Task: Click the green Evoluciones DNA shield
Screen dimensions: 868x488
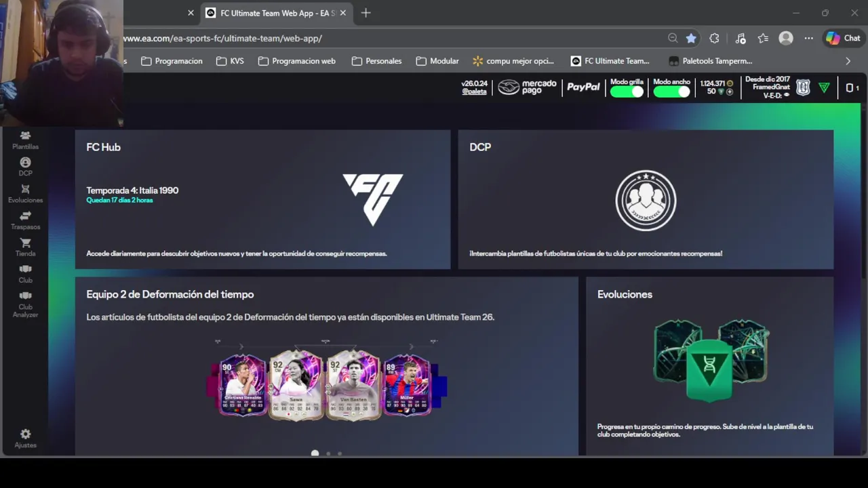Action: pyautogui.click(x=709, y=369)
